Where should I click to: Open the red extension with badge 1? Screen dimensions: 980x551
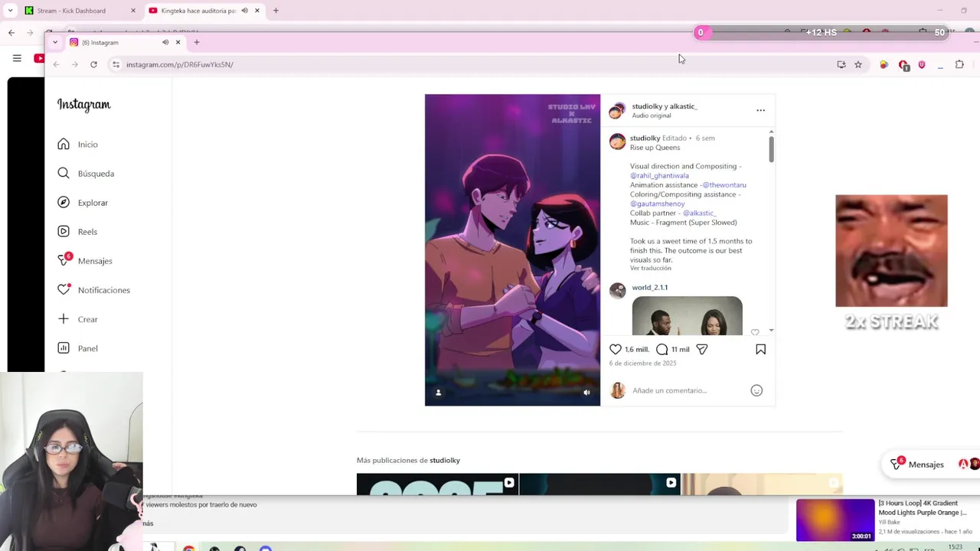(903, 65)
